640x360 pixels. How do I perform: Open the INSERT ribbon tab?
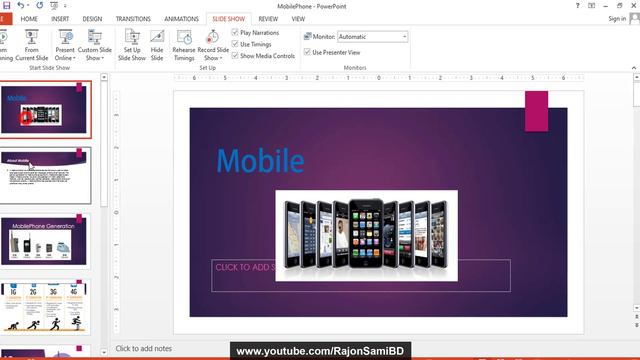tap(60, 19)
